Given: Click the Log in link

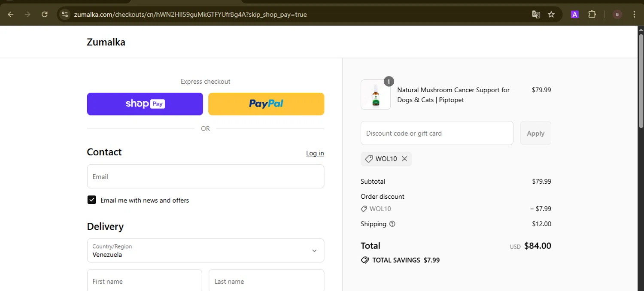Looking at the screenshot, I should coord(315,153).
